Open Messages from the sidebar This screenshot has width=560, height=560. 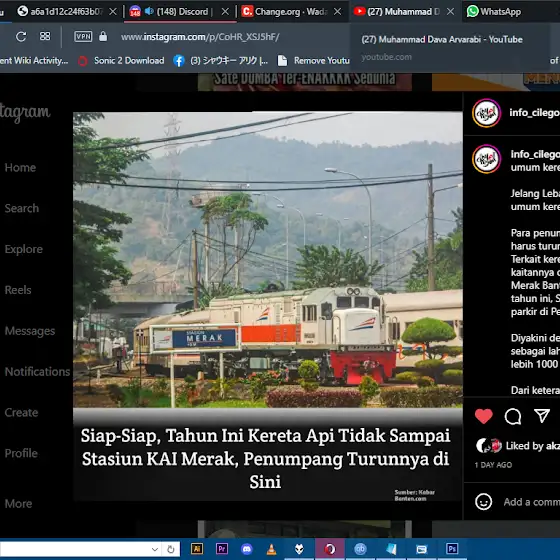coord(30,331)
